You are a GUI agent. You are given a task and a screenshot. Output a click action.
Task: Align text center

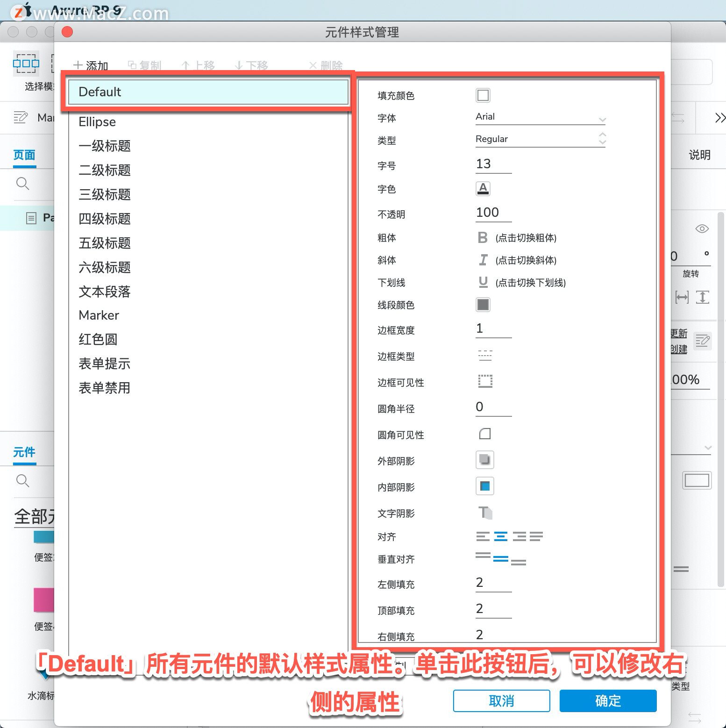(x=501, y=536)
